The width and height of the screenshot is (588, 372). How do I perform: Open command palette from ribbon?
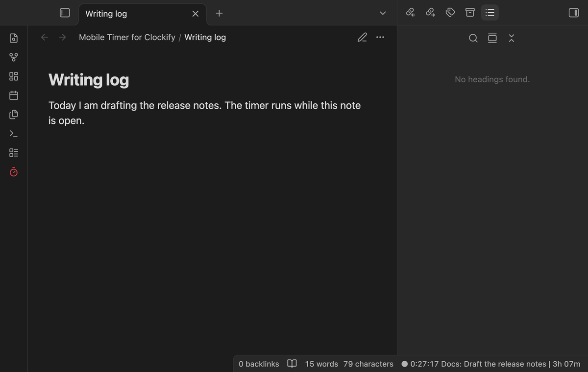coord(14,134)
